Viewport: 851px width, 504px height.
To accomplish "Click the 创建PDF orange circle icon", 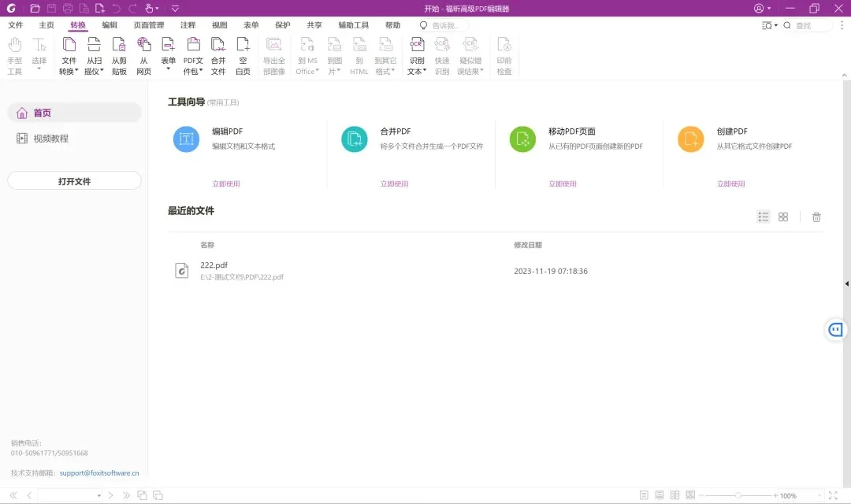I will pos(691,139).
